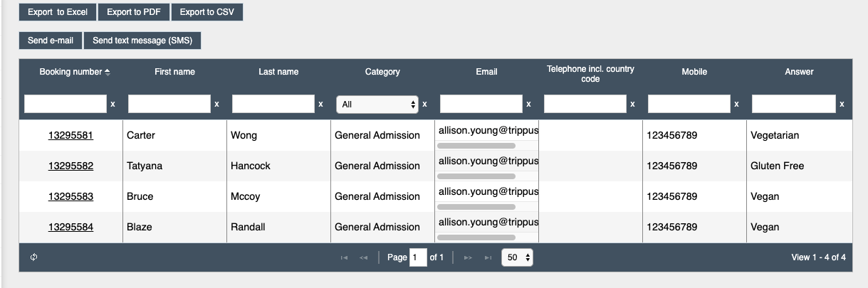This screenshot has width=868, height=288.
Task: Clear the Telephone filter with x
Action: point(632,104)
